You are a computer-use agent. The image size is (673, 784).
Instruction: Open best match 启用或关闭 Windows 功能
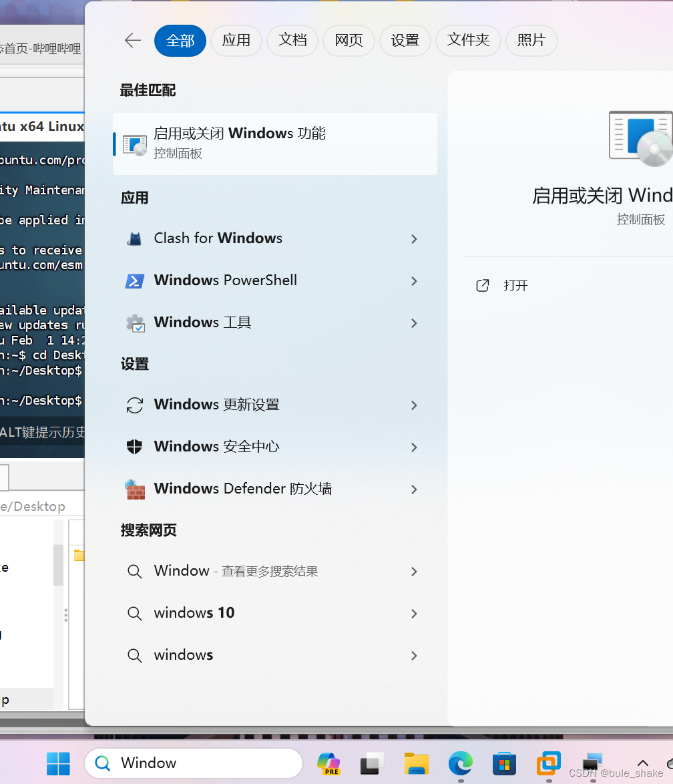point(275,144)
